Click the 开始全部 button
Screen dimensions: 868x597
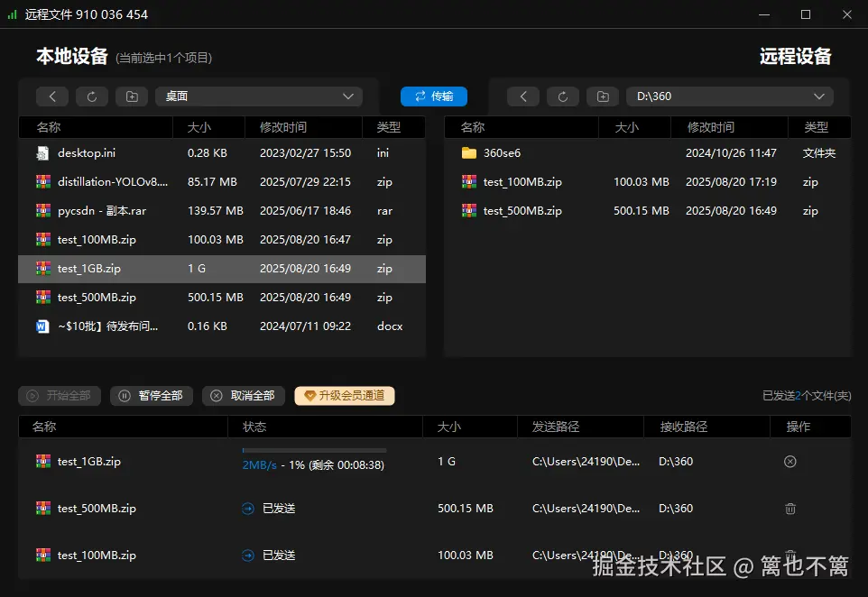click(x=60, y=396)
